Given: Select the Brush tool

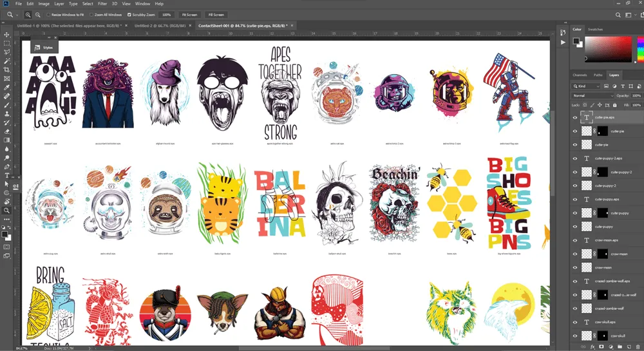Looking at the screenshot, I should point(6,105).
